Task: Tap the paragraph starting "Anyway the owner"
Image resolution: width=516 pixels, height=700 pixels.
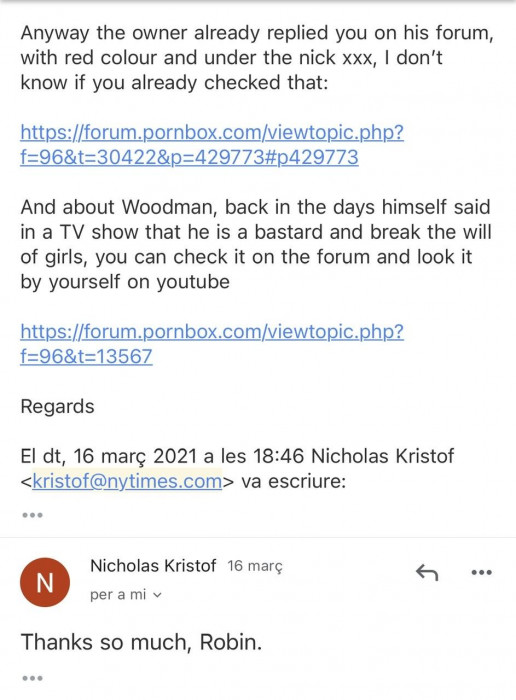Action: point(257,58)
